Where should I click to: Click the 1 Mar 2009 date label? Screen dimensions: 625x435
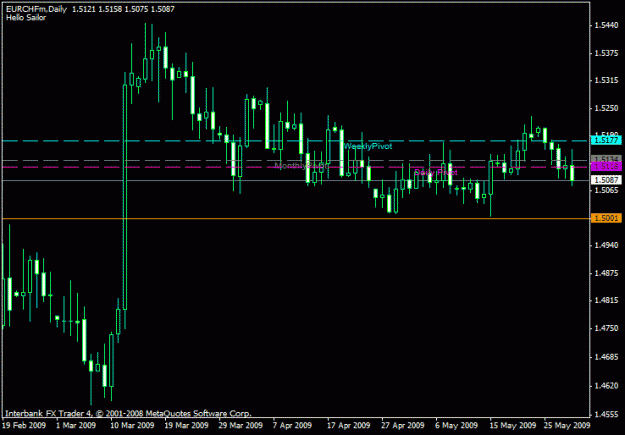pyautogui.click(x=76, y=425)
